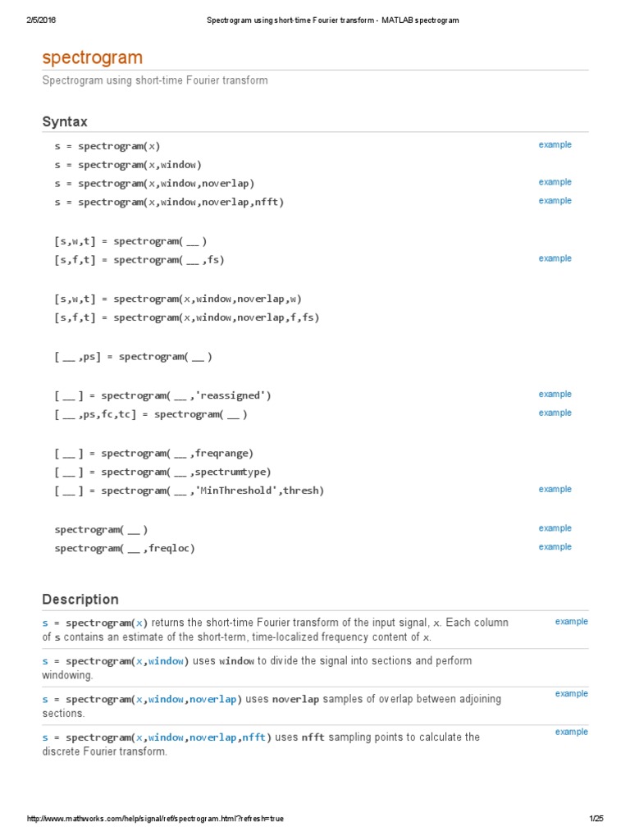The image size is (630, 840).
Task: Follow the noverlap argument link in Description
Action: 212,700
